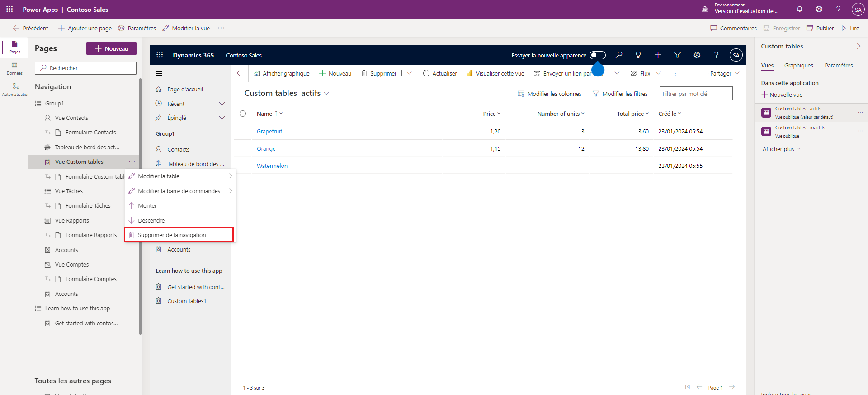Open the Partager dropdown
Image resolution: width=868 pixels, height=395 pixels.
coord(725,73)
